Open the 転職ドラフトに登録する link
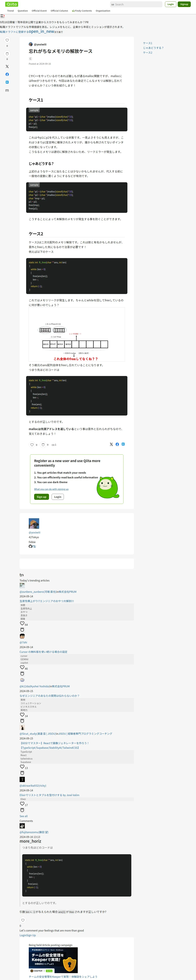The width and height of the screenshot is (196, 980). tap(15, 32)
